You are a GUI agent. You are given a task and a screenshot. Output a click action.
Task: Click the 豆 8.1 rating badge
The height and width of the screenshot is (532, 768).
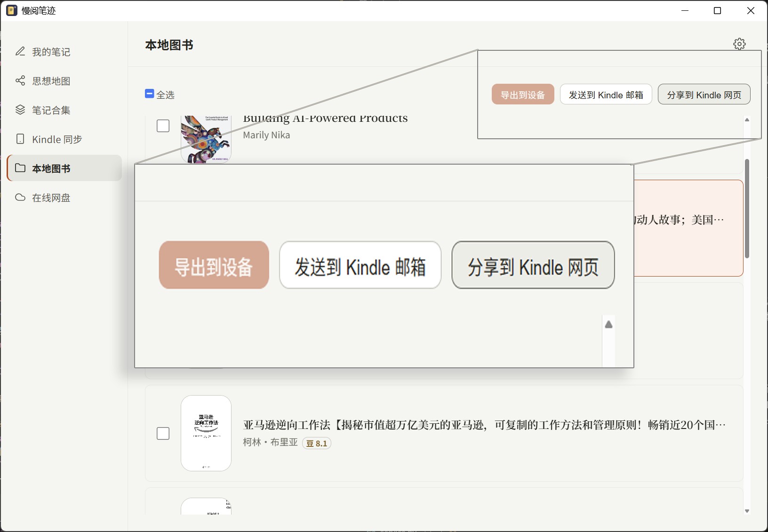pos(317,443)
